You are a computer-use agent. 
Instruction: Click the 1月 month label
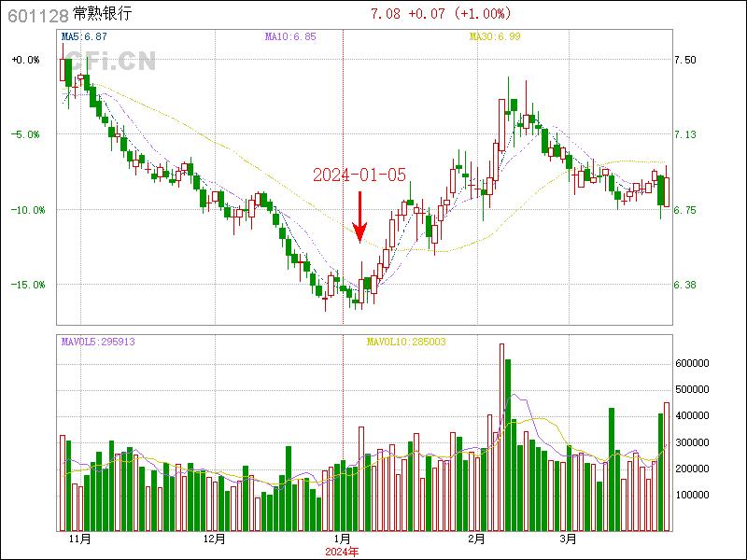click(343, 539)
